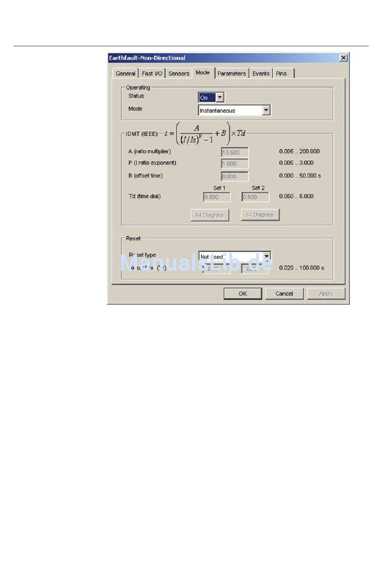The image size is (392, 569).
Task: Click the B offset time field
Action: pos(235,177)
